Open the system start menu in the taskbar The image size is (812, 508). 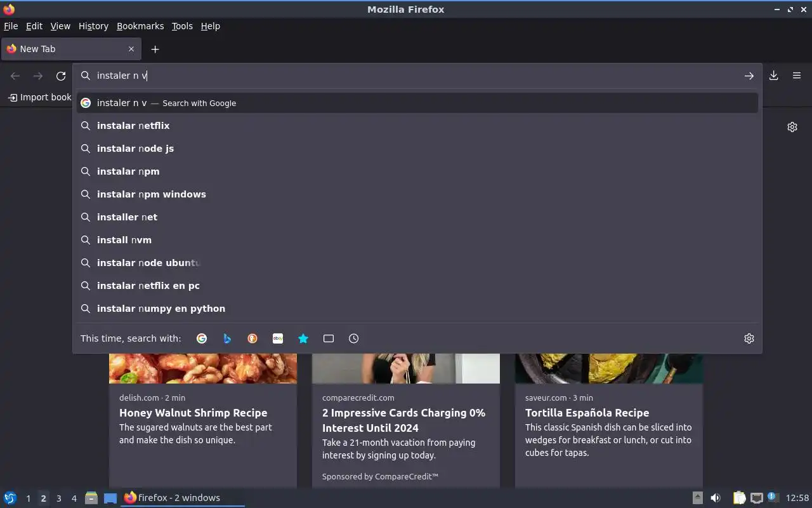pos(10,498)
